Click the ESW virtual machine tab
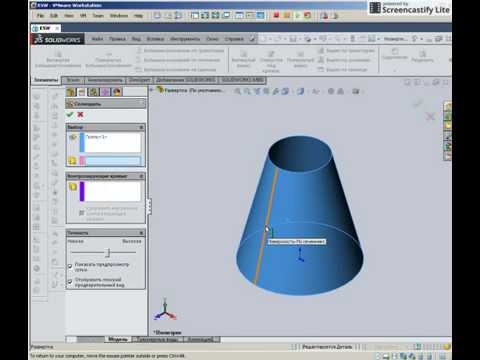This screenshot has width=480, height=360. point(45,28)
